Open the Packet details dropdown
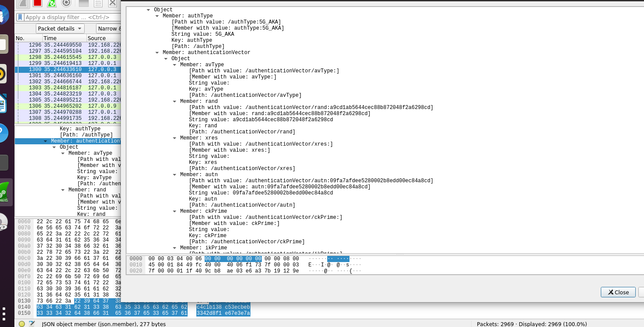This screenshot has width=644, height=327. click(x=60, y=28)
